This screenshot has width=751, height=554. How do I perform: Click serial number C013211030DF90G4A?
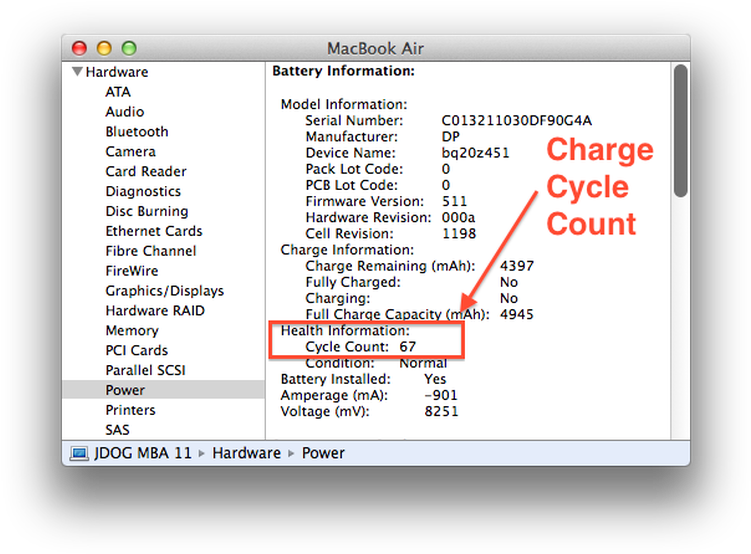tap(516, 120)
